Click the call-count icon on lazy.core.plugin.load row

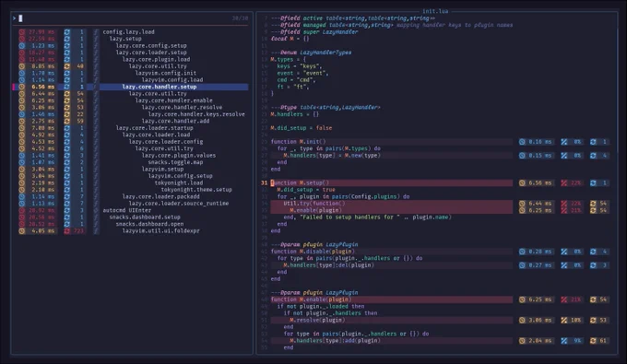click(x=66, y=59)
